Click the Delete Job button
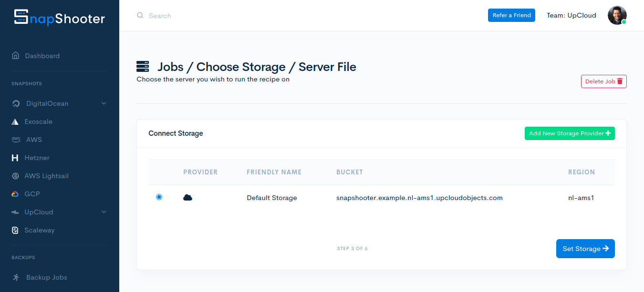644x292 pixels. pos(603,81)
